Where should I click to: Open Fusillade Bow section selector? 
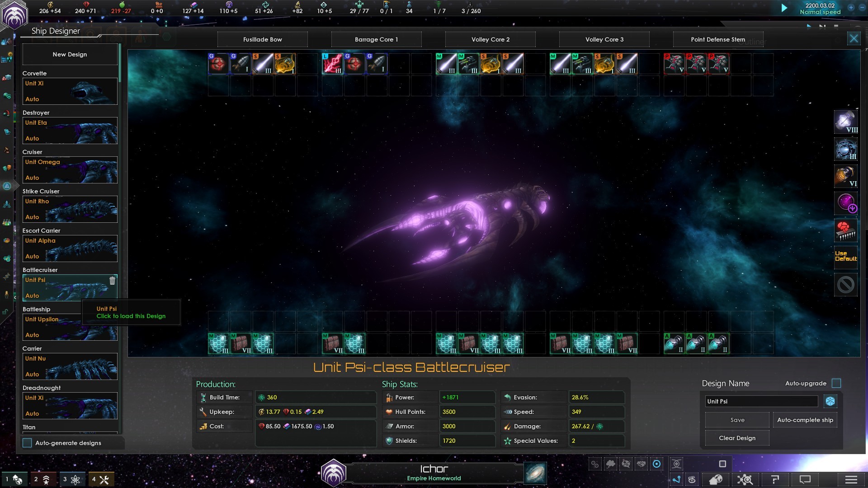pyautogui.click(x=262, y=39)
